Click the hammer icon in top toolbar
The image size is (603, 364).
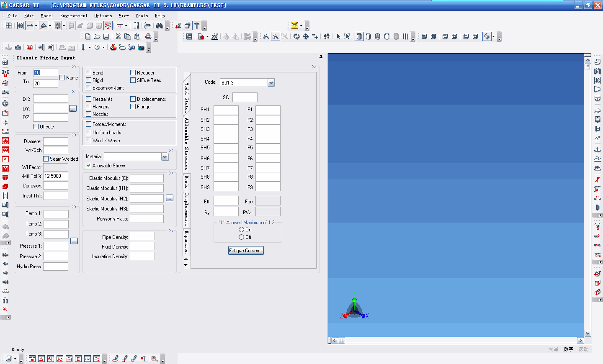point(197,26)
